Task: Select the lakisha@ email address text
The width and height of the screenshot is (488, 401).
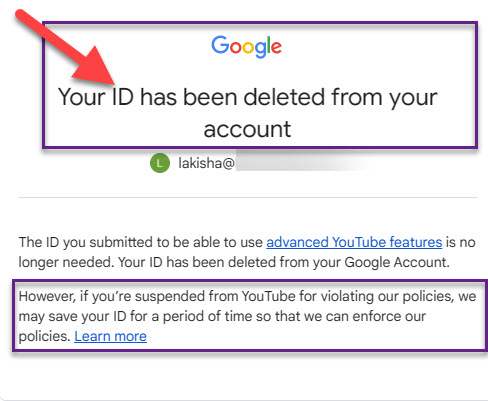Action: tap(207, 163)
